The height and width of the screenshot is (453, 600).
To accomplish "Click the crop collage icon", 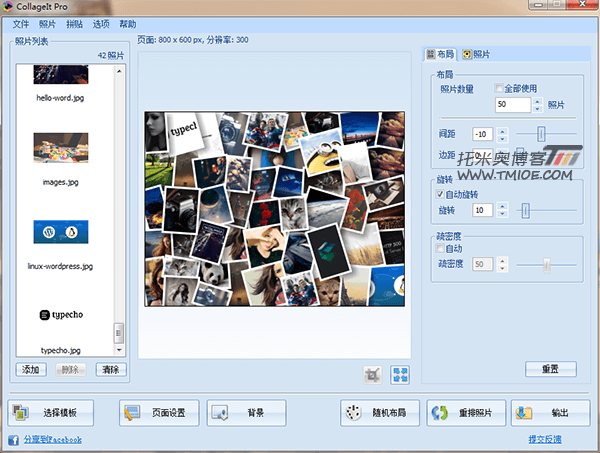I will (x=372, y=375).
